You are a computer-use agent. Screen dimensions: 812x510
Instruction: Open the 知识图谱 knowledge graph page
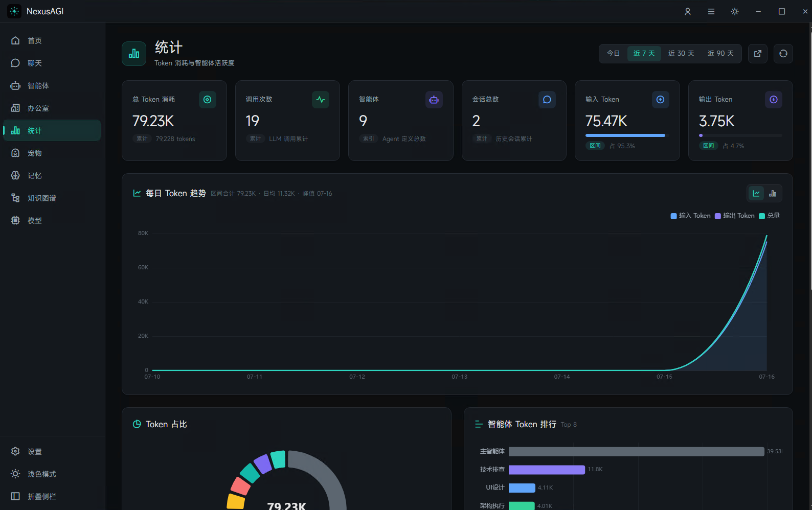coord(52,198)
